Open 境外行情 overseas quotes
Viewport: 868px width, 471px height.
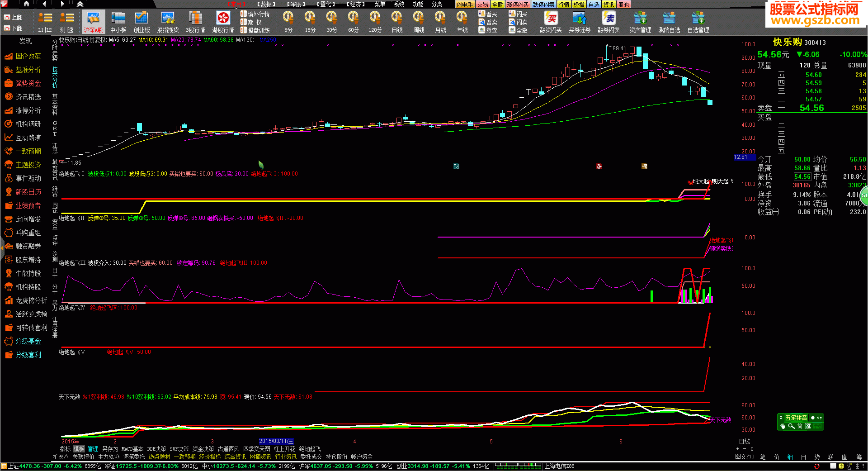coord(255,14)
